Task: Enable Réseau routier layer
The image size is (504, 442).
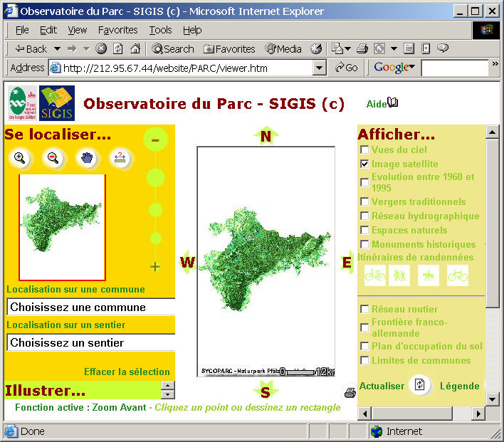Action: 364,309
